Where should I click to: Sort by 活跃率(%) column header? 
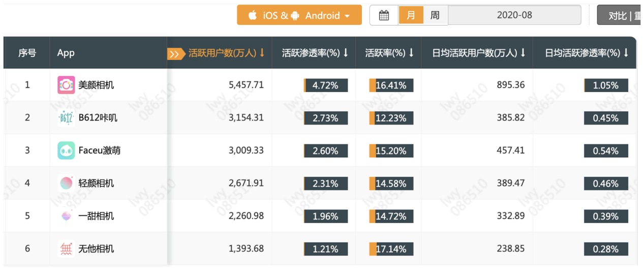click(389, 53)
